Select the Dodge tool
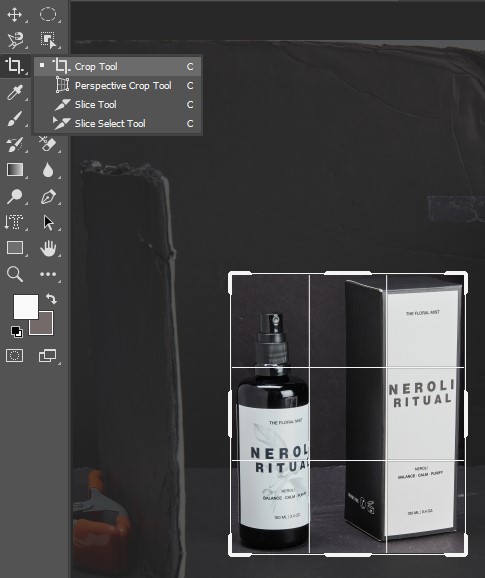Image resolution: width=485 pixels, height=578 pixels. click(15, 196)
